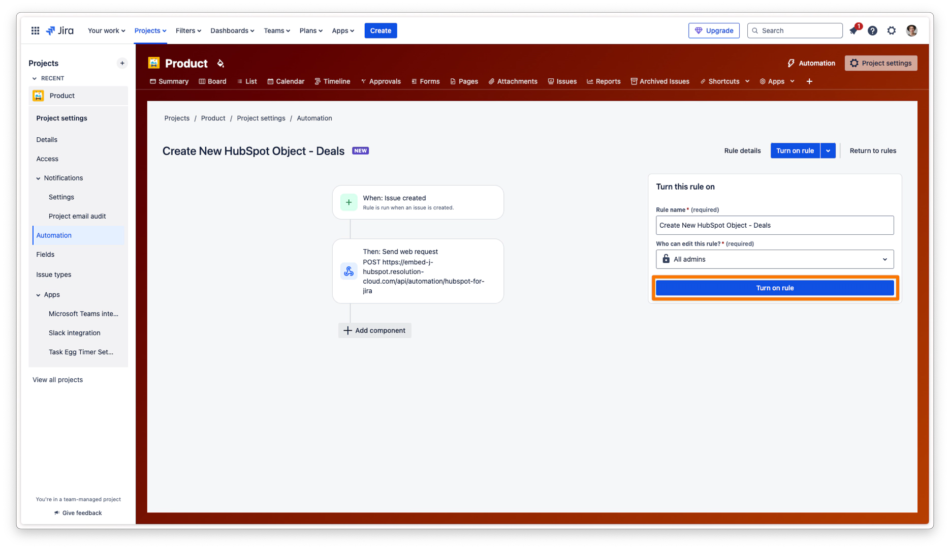Click the Create button
Viewport: 950px width, 549px height.
(x=380, y=30)
